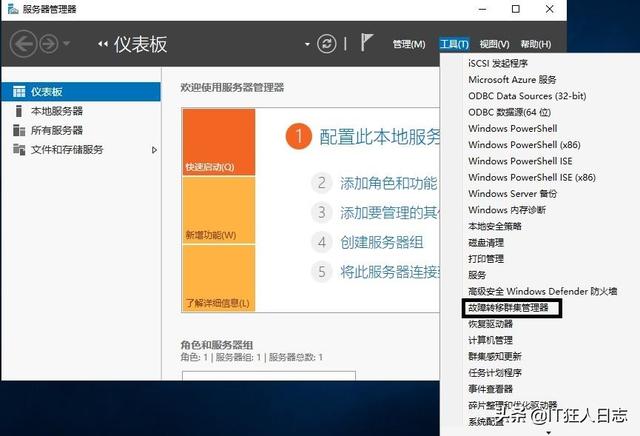Open 故障转移群集管理器
Screen dimensions: 640x436
coord(508,308)
